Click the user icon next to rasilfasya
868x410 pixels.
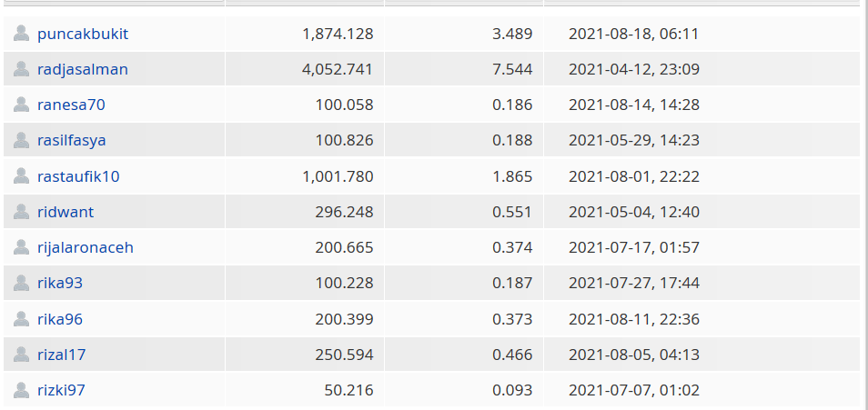coord(21,140)
